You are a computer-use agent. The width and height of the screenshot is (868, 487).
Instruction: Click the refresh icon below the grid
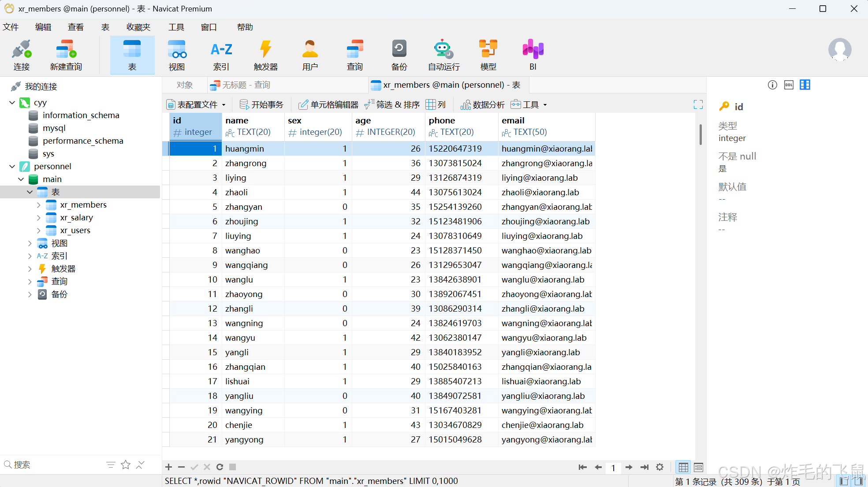pyautogui.click(x=220, y=467)
